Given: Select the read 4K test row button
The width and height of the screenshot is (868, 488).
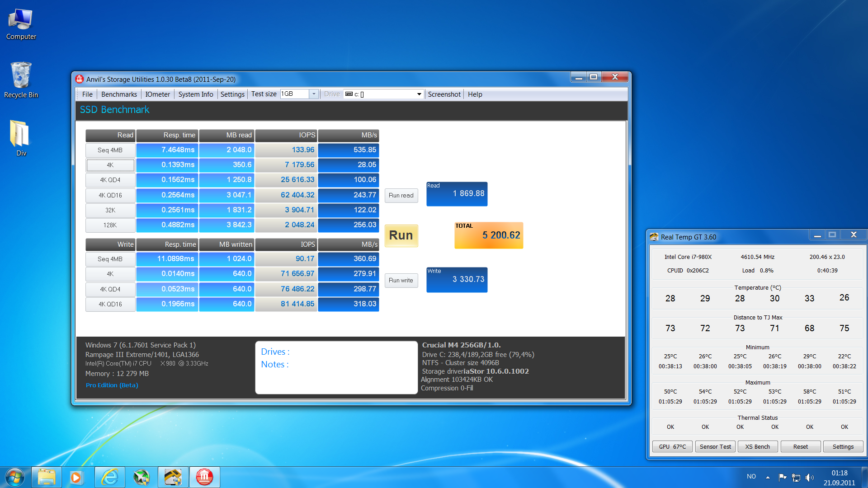Looking at the screenshot, I should tap(110, 165).
